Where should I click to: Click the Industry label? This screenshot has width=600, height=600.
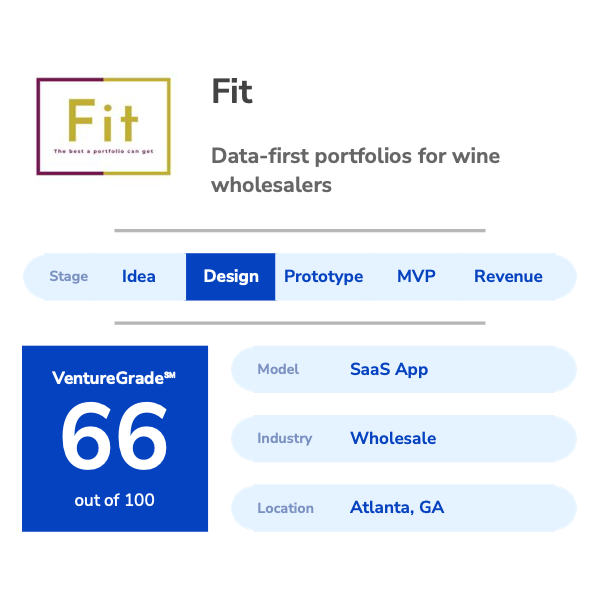coord(284,438)
